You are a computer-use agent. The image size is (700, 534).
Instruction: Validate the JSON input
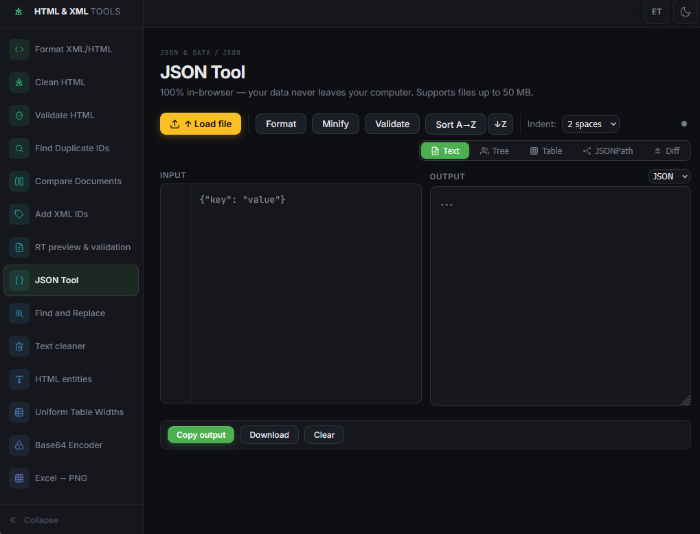(x=392, y=124)
